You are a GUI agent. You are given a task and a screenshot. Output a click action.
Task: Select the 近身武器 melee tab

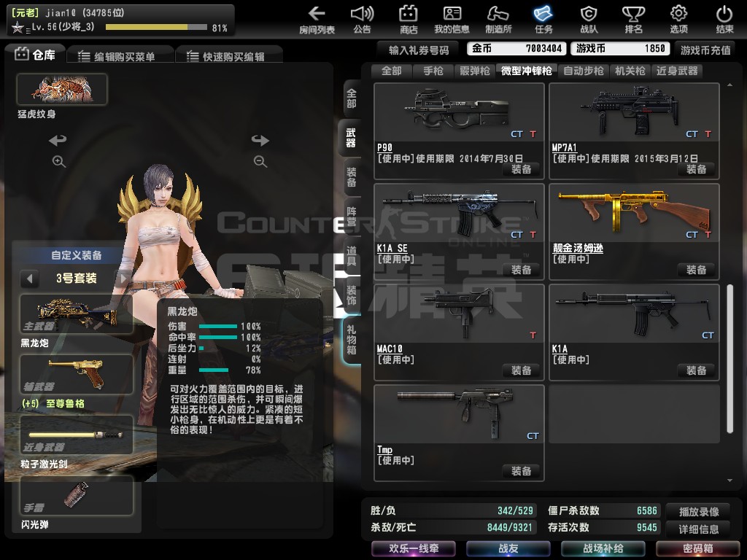677,71
